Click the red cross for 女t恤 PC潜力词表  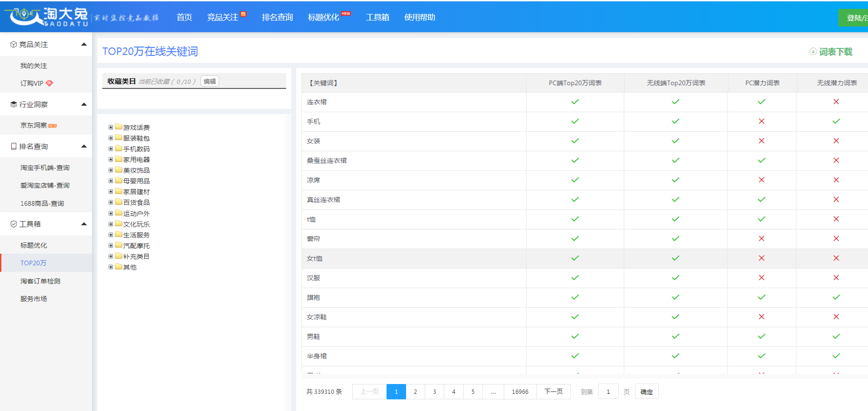(x=761, y=258)
